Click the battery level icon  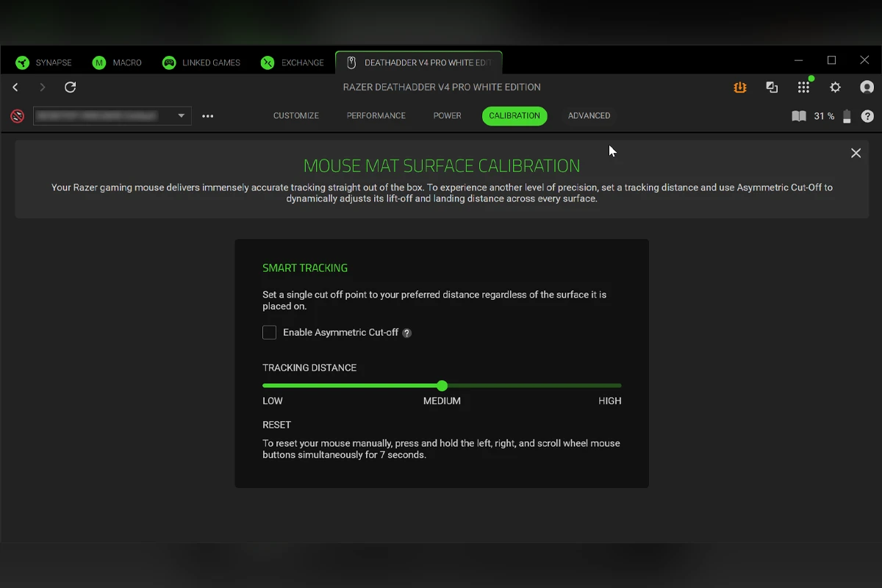[847, 116]
